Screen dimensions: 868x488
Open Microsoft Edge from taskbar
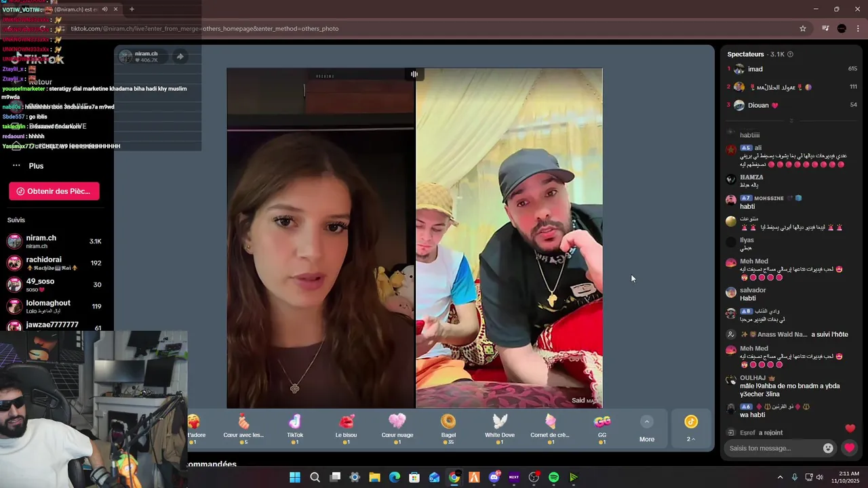(395, 477)
